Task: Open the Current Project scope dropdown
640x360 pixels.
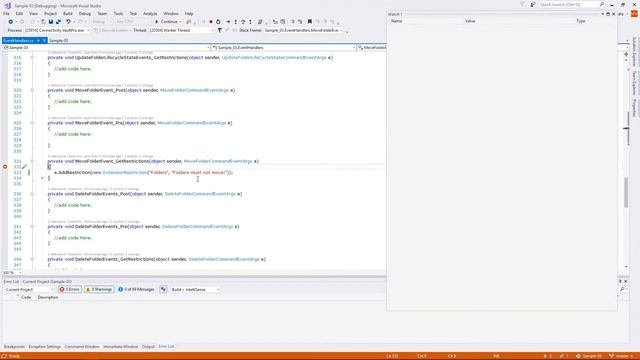Action: click(x=29, y=289)
